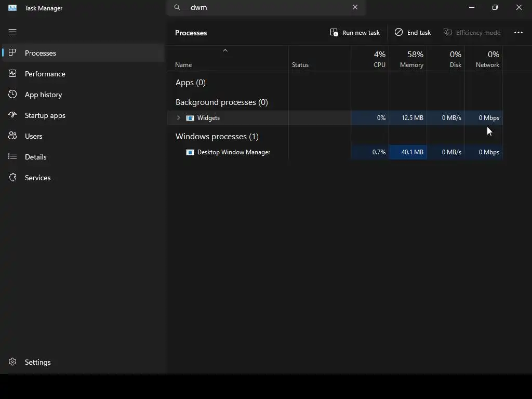Click Desktop Window Manager 0 Mbps cell
This screenshot has width=532, height=399.
(x=484, y=152)
